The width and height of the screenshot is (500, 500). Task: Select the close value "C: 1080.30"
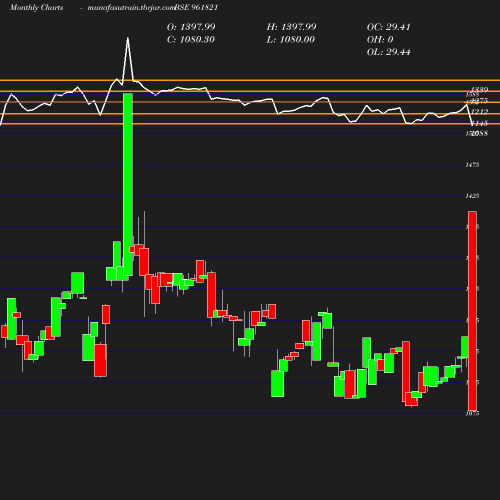191,40
